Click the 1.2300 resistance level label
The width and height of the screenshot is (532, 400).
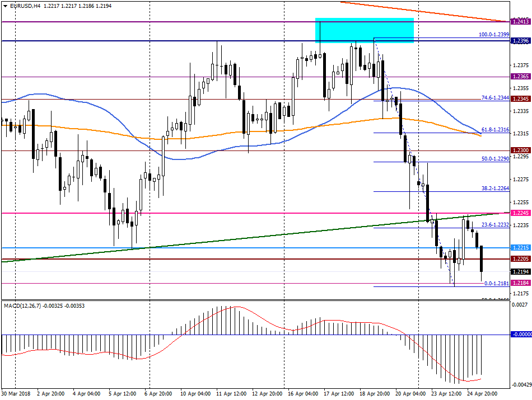tap(520, 150)
